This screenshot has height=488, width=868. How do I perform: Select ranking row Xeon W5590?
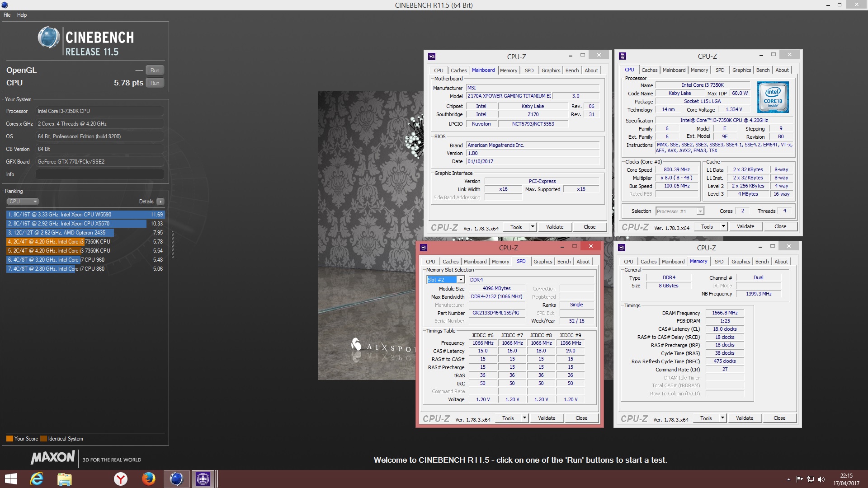(x=85, y=215)
